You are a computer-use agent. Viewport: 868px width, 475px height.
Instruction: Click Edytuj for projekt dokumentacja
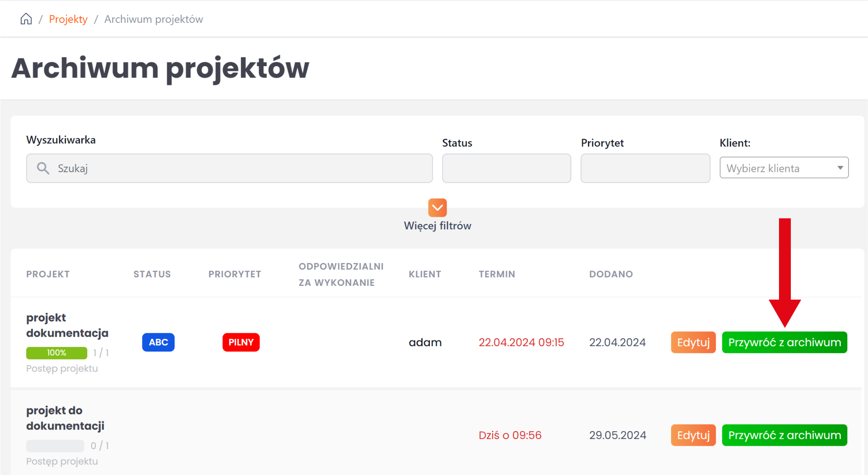[x=693, y=342]
